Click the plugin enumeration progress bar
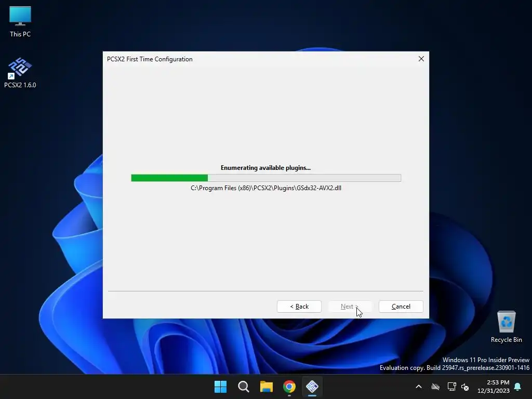Image resolution: width=532 pixels, height=399 pixels. click(266, 178)
